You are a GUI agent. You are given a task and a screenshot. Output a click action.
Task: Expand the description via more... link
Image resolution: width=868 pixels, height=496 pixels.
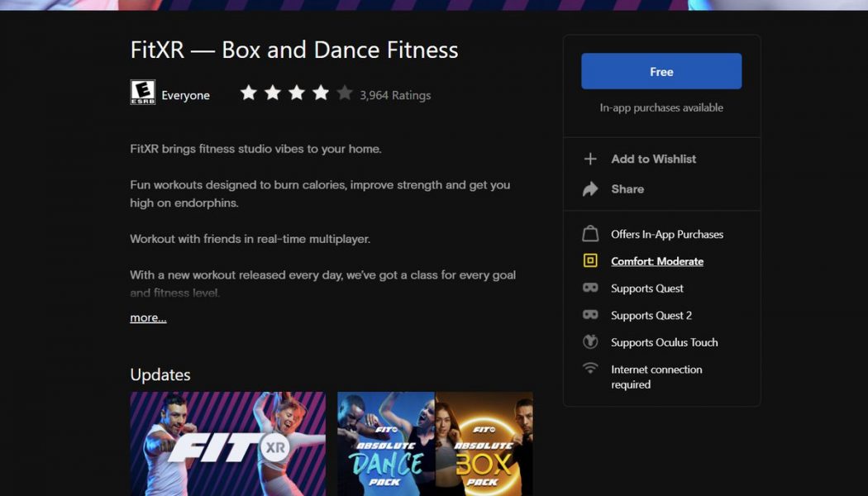coord(147,317)
